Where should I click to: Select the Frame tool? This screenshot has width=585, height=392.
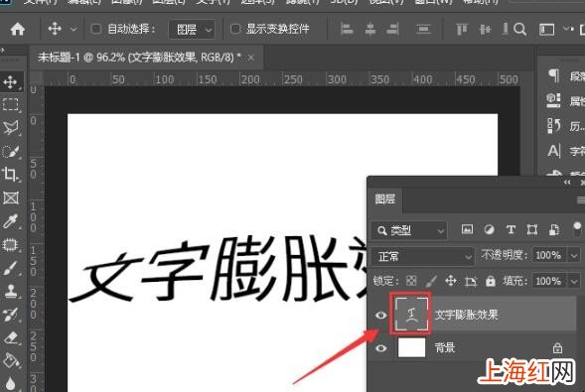[10, 197]
